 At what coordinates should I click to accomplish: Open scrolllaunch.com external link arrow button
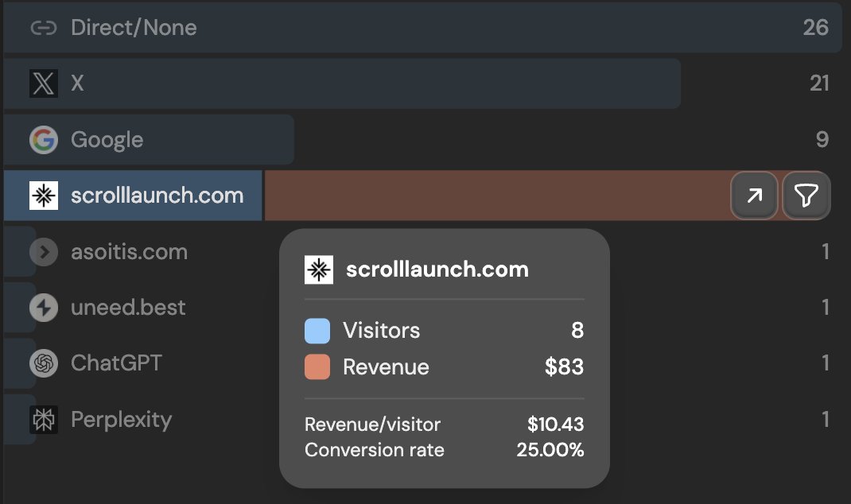754,196
